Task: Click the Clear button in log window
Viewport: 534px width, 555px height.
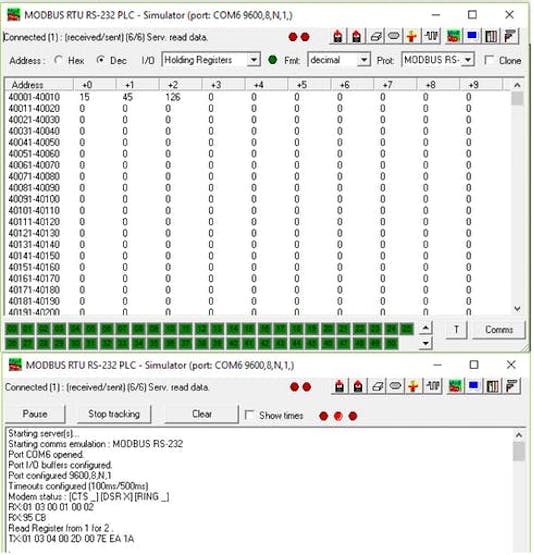Action: pyautogui.click(x=202, y=414)
